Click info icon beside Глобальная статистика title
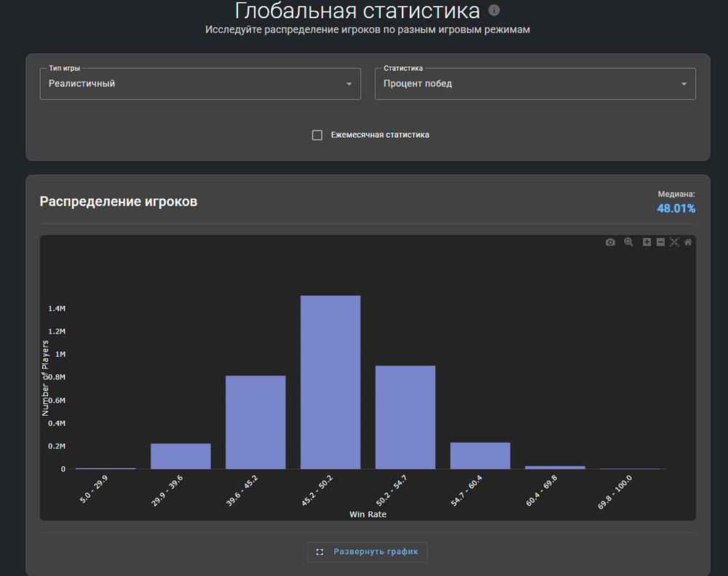The image size is (728, 576). (x=494, y=10)
